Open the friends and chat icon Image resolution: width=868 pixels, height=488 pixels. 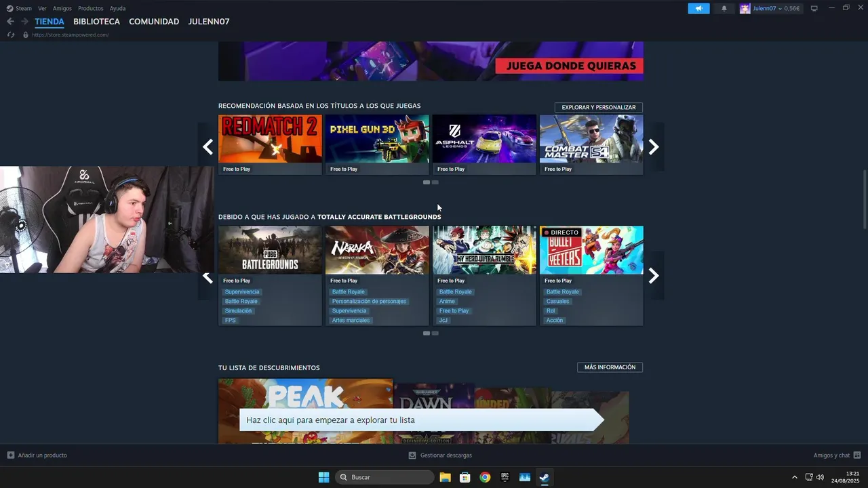tap(857, 455)
